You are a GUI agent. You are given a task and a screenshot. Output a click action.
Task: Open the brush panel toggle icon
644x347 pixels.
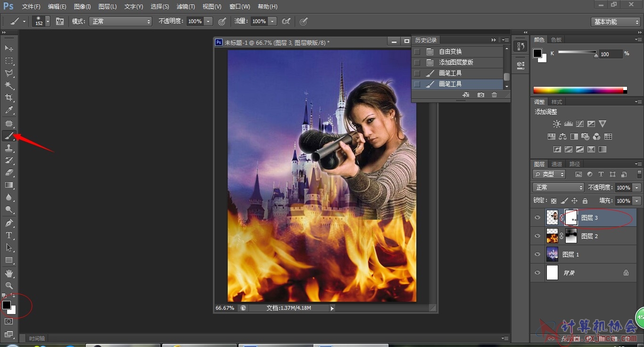(x=60, y=21)
